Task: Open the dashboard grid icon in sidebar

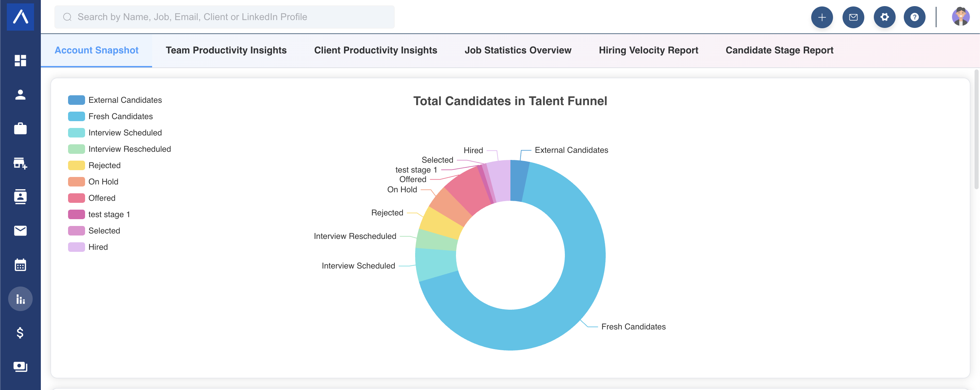Action: (x=20, y=61)
